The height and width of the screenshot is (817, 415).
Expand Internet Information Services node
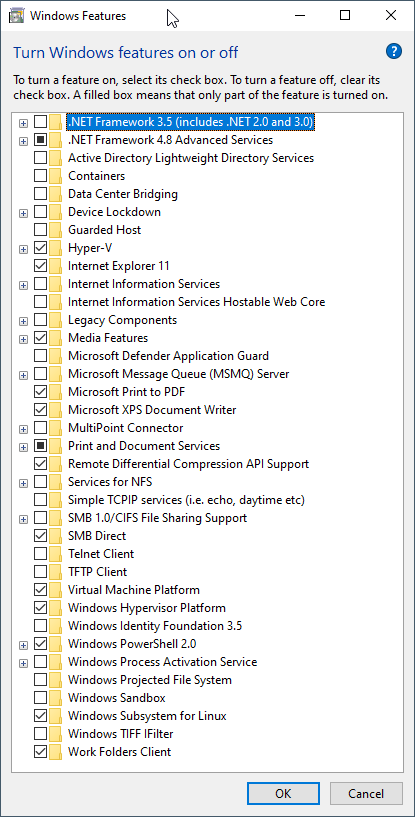23,285
